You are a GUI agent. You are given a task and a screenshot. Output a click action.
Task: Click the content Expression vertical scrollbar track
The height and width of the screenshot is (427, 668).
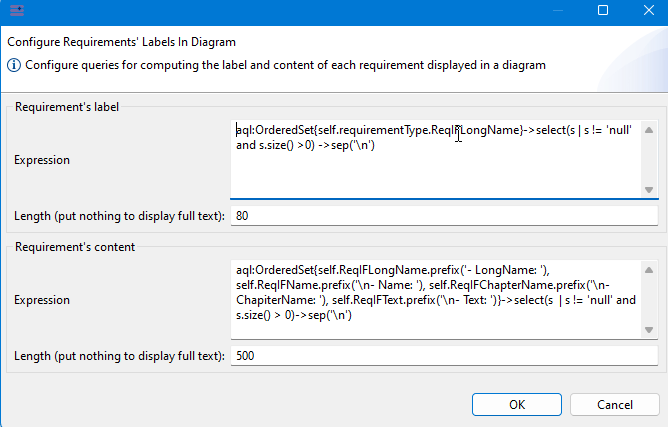click(648, 299)
